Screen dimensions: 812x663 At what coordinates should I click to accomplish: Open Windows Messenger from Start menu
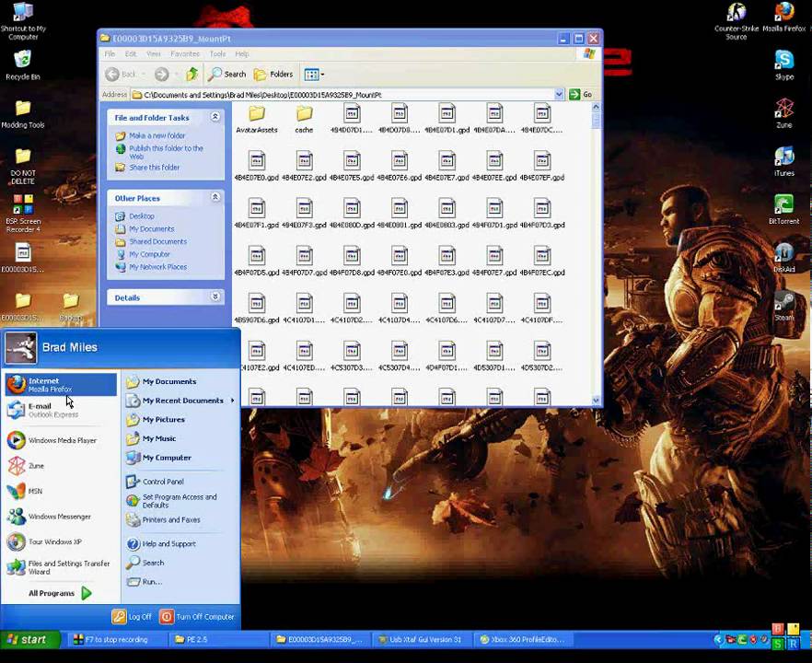click(61, 517)
